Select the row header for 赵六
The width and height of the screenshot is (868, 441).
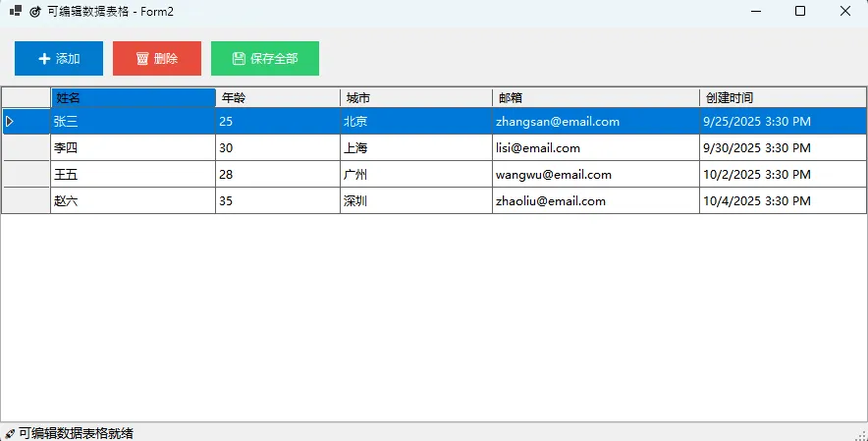click(26, 201)
